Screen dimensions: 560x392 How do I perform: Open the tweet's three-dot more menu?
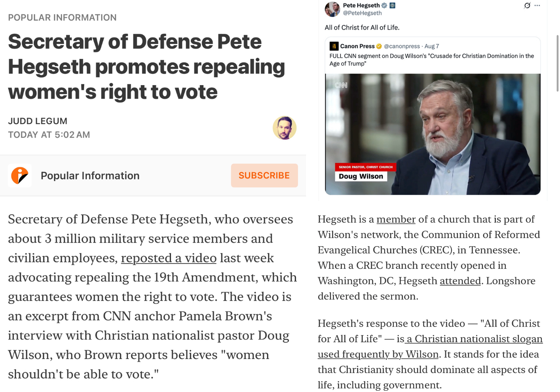point(537,6)
